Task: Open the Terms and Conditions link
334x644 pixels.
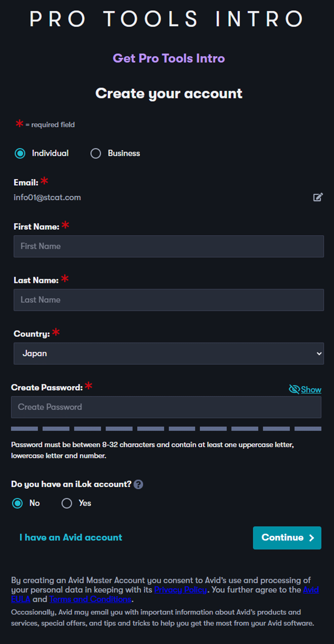Action: [x=90, y=599]
